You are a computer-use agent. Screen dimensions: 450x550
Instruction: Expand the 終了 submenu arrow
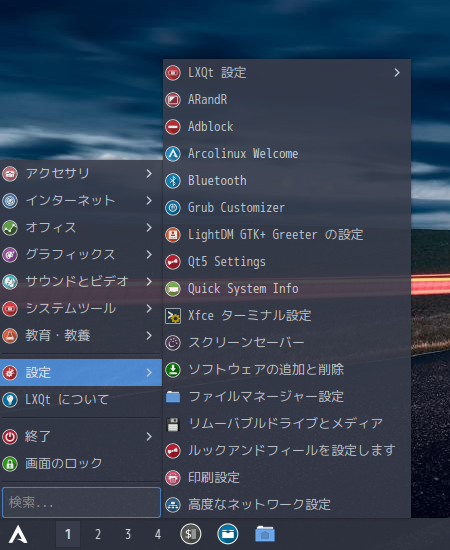point(149,437)
